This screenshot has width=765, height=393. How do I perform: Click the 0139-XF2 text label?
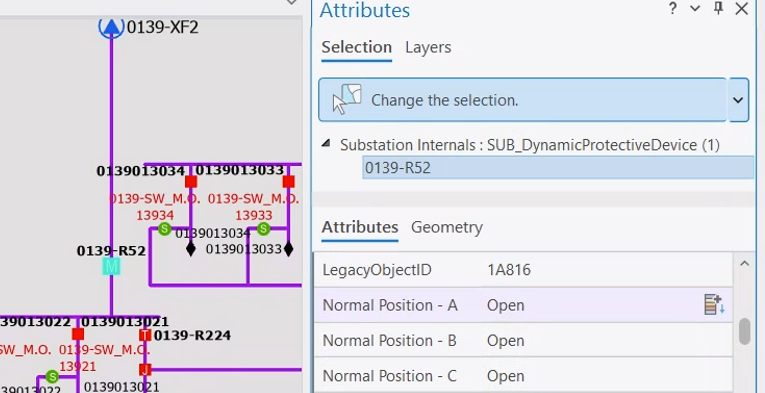coord(162,27)
